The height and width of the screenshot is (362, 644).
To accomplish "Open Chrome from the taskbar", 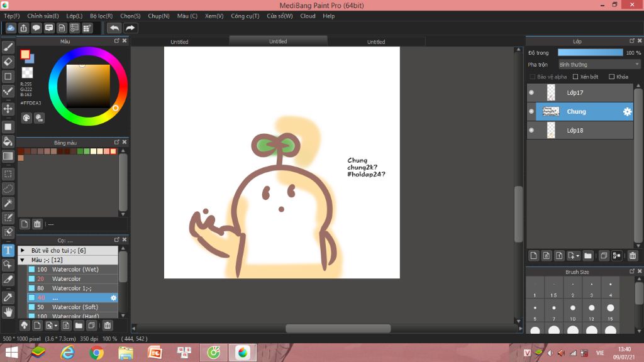I will [96, 353].
